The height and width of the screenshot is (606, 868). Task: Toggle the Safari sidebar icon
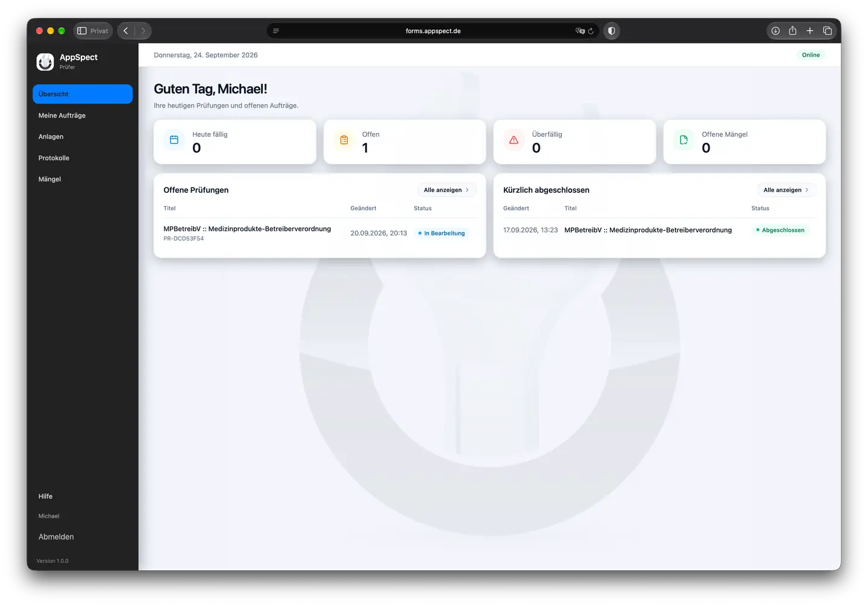tap(82, 31)
